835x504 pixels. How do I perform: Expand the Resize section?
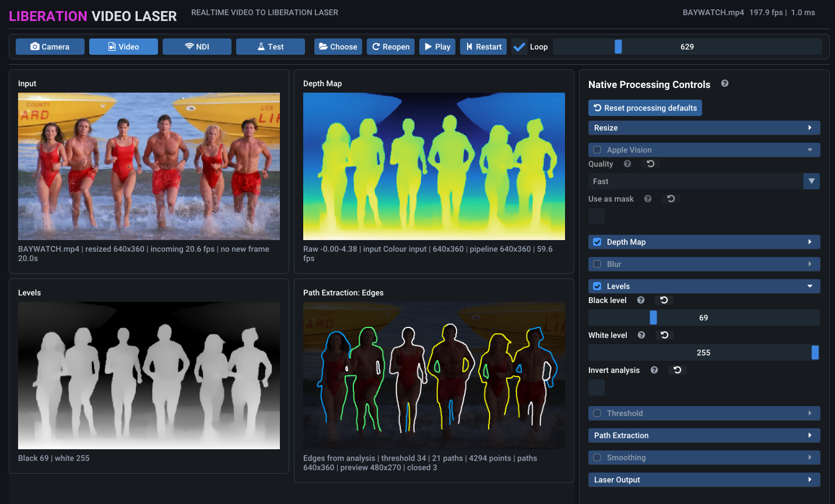click(x=704, y=128)
